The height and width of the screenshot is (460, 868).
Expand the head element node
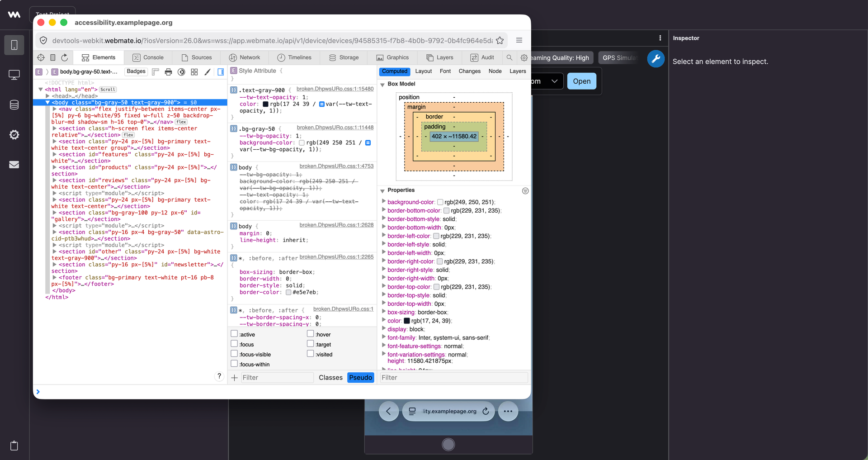point(47,96)
